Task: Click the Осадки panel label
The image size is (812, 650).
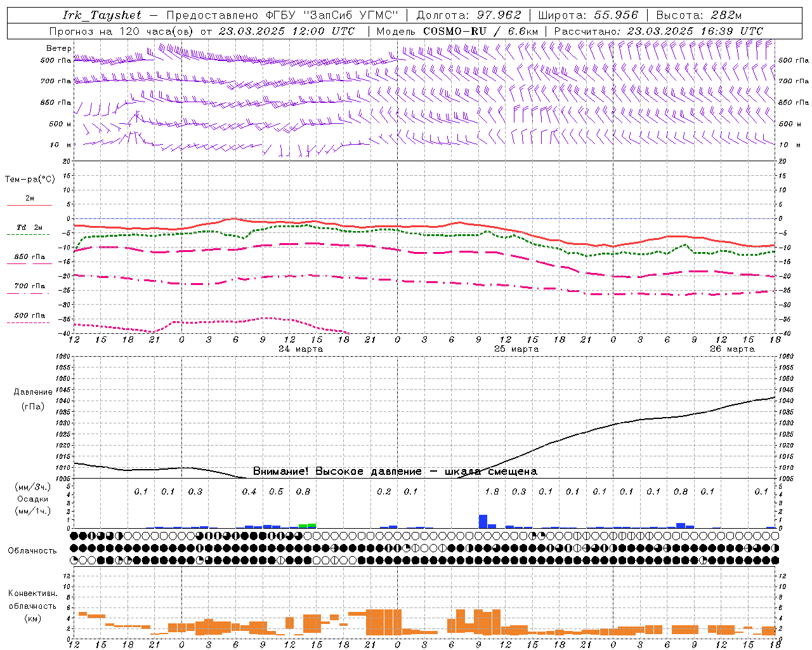Action: tap(32, 499)
